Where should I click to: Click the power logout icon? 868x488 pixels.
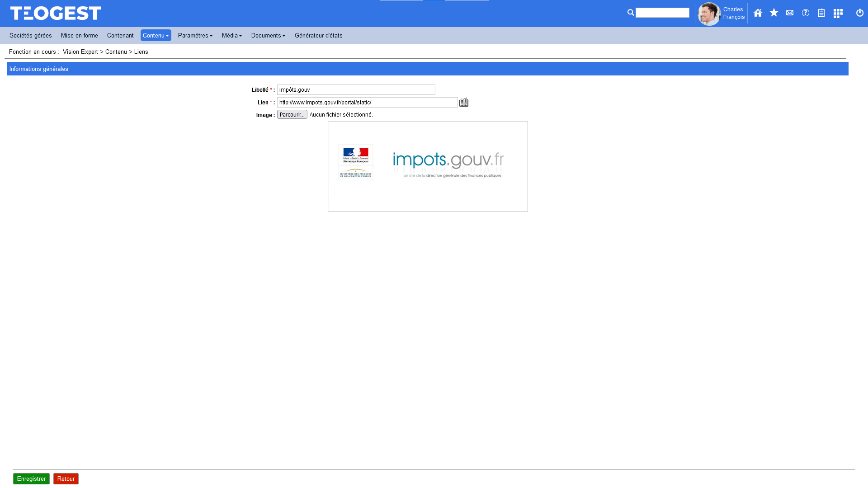(860, 13)
